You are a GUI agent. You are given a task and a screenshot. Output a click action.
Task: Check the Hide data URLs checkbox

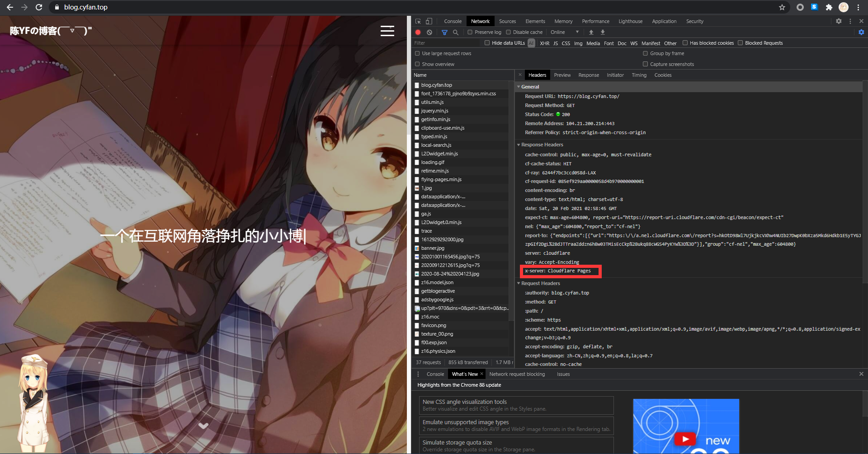(487, 43)
